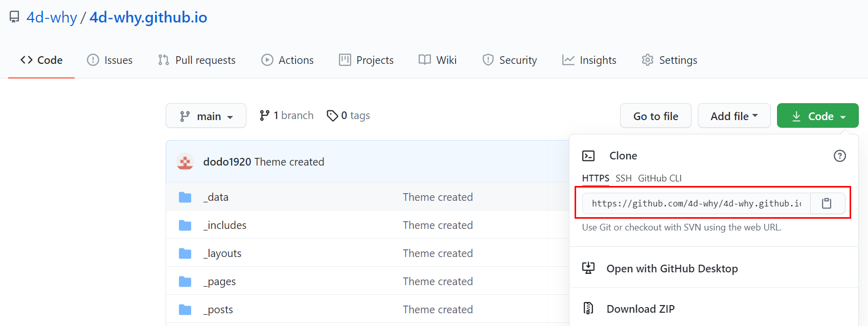Click the repository icon beside 4d-why

[14, 17]
